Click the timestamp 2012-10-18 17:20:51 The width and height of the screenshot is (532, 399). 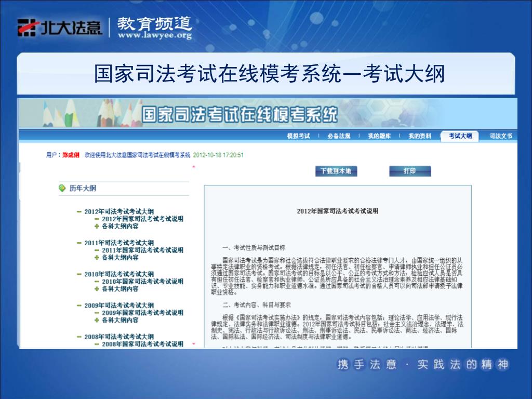(x=218, y=155)
